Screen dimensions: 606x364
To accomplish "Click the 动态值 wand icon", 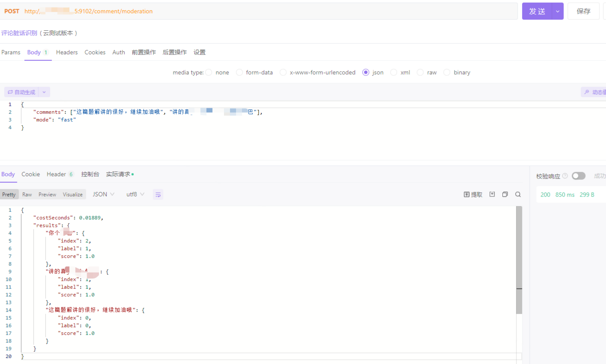I will (x=587, y=92).
